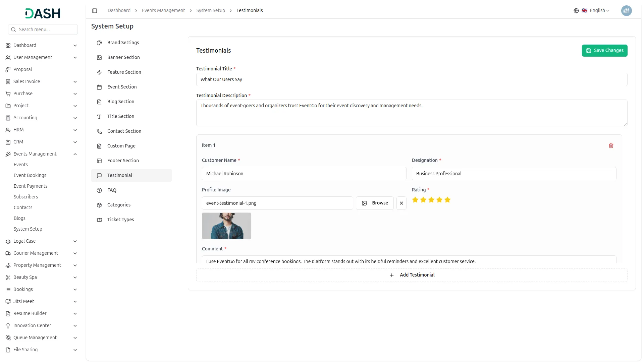The width and height of the screenshot is (644, 362).
Task: Click the user avatar icon
Action: pos(626,11)
